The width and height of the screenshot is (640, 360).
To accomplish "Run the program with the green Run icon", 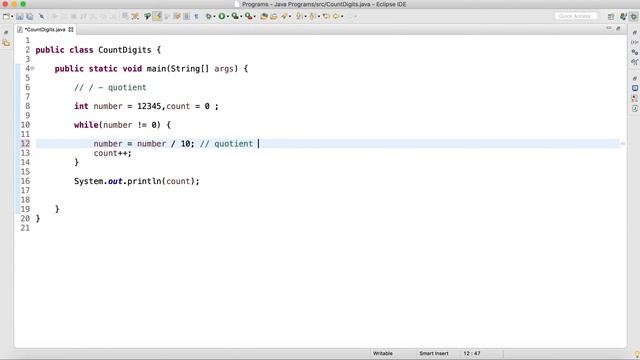I will click(222, 16).
